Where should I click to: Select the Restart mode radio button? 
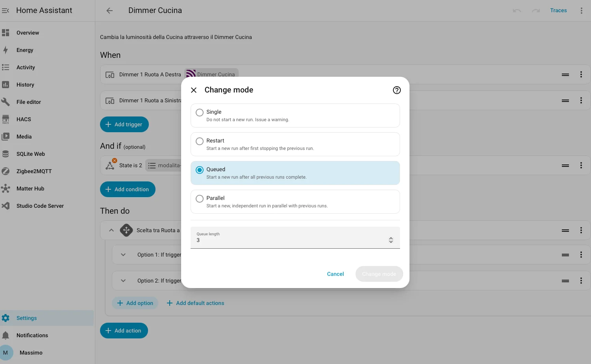(x=200, y=141)
